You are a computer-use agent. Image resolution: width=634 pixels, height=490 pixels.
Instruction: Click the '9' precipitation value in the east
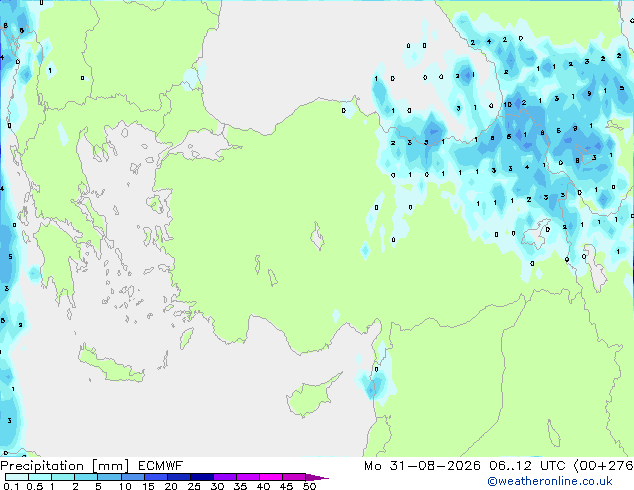[589, 93]
